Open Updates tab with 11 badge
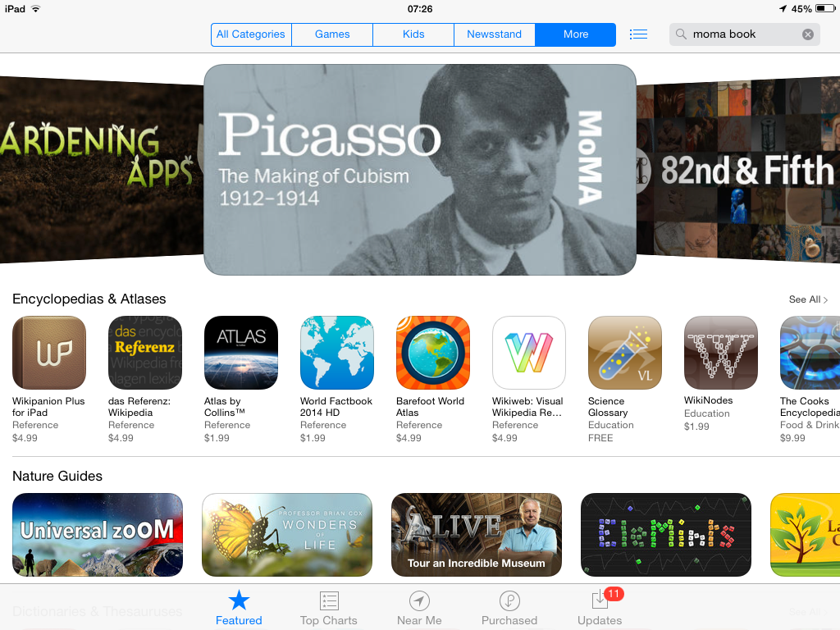The height and width of the screenshot is (630, 840). point(600,609)
